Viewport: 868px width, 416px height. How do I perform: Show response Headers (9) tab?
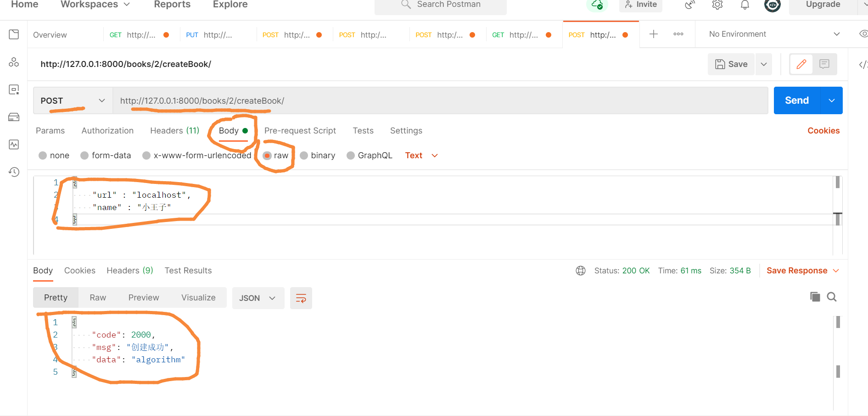(x=130, y=271)
